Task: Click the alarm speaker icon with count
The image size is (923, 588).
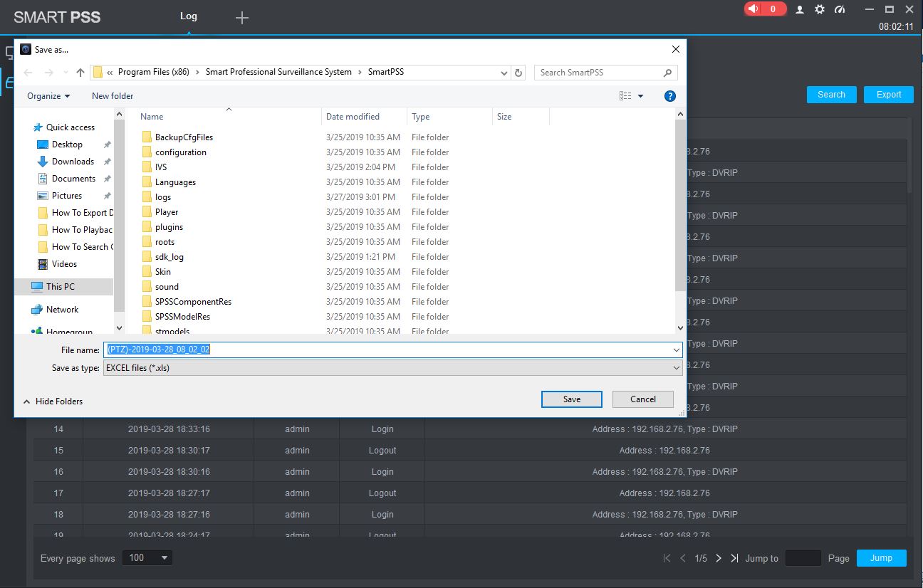Action: [765, 9]
